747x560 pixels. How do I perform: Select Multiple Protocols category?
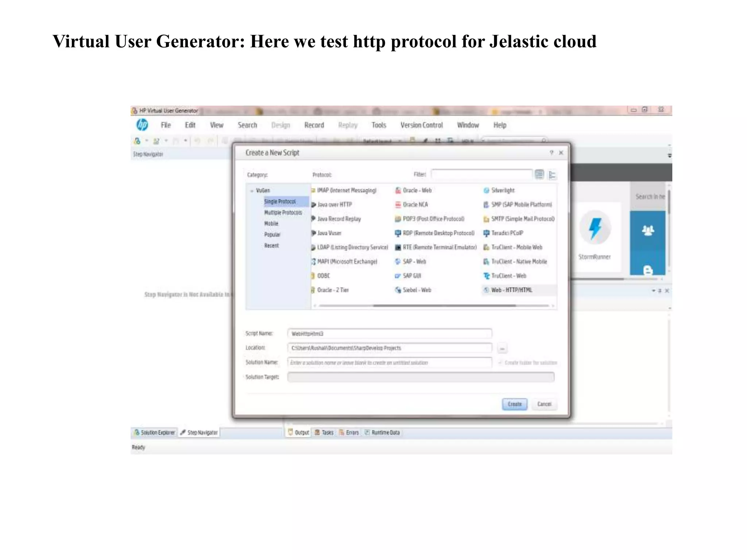click(x=283, y=213)
